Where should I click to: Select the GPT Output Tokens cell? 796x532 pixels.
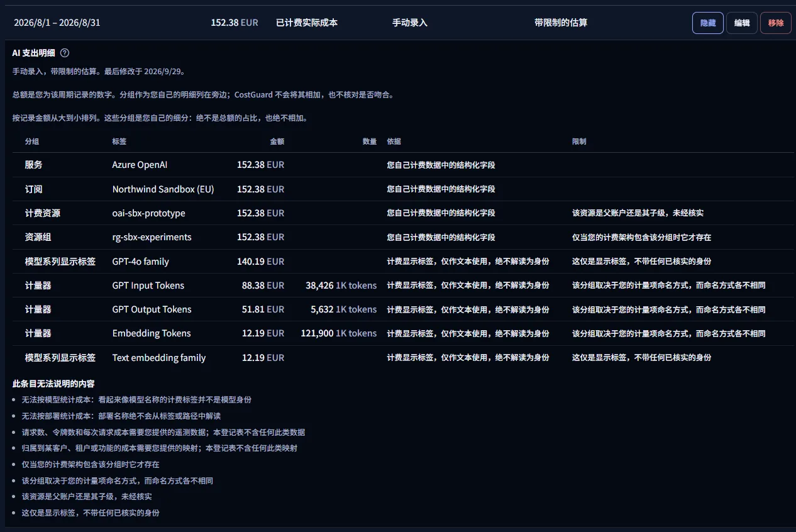pyautogui.click(x=152, y=309)
